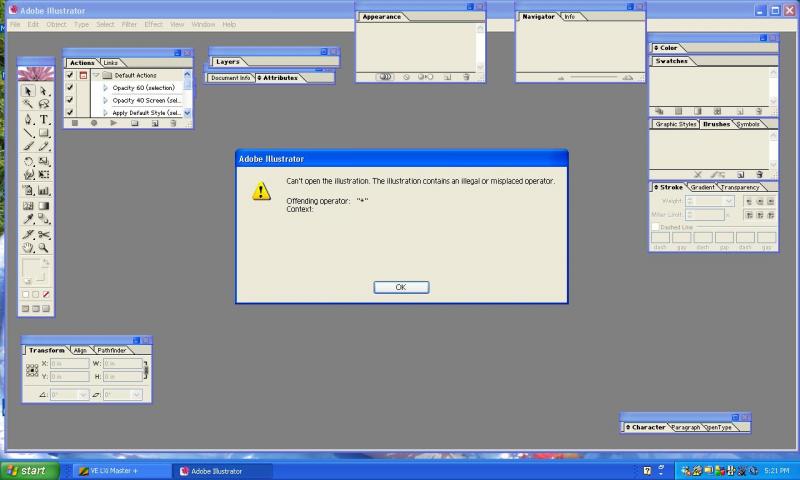The image size is (800, 480).
Task: Select the Selection (black arrow) tool
Action: point(28,91)
